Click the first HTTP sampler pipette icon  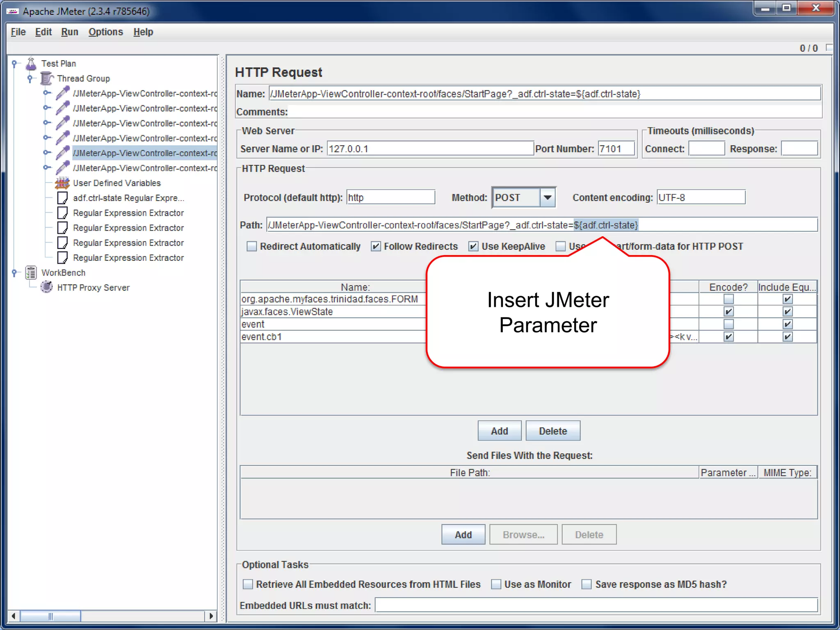[x=62, y=93]
